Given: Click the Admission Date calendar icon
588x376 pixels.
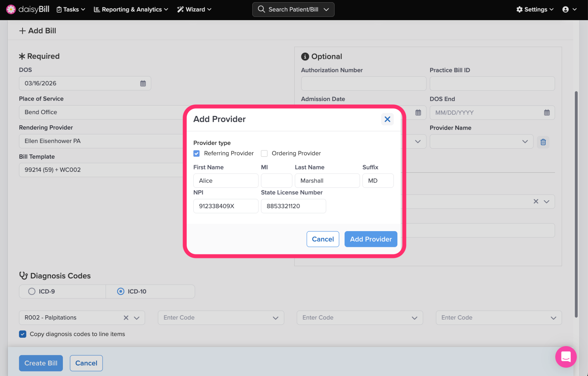Looking at the screenshot, I should [x=418, y=113].
